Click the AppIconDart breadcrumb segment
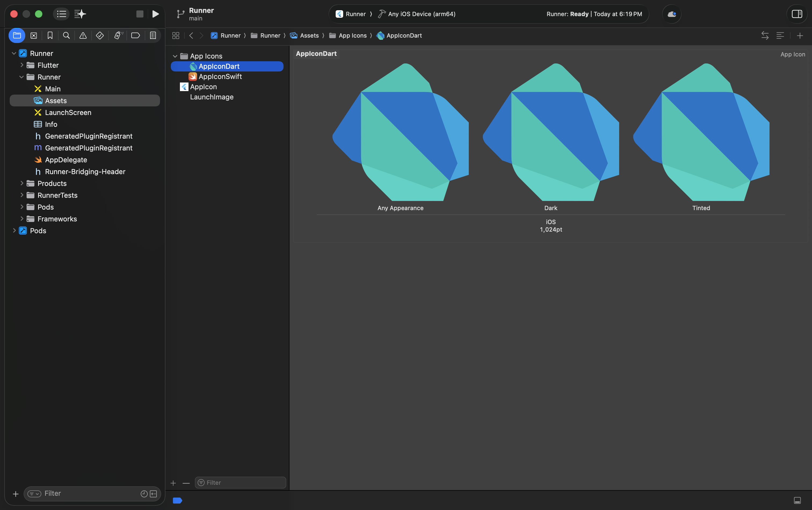The image size is (812, 510). [400, 35]
